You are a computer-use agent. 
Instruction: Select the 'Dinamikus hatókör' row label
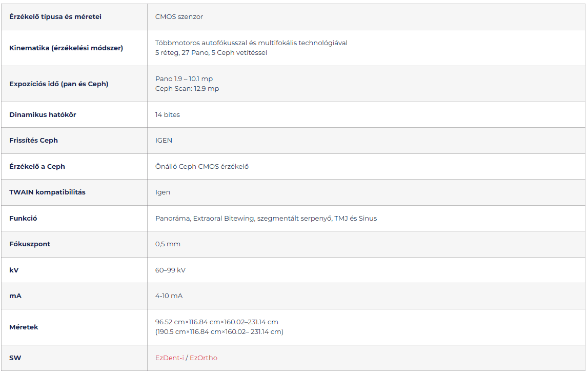coord(43,114)
